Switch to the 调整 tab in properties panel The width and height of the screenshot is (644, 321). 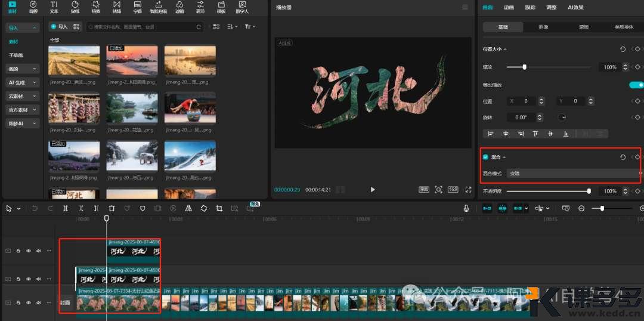552,7
